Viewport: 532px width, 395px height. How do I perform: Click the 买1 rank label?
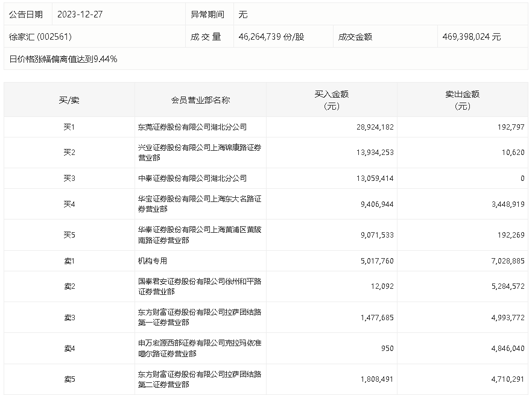click(x=69, y=127)
